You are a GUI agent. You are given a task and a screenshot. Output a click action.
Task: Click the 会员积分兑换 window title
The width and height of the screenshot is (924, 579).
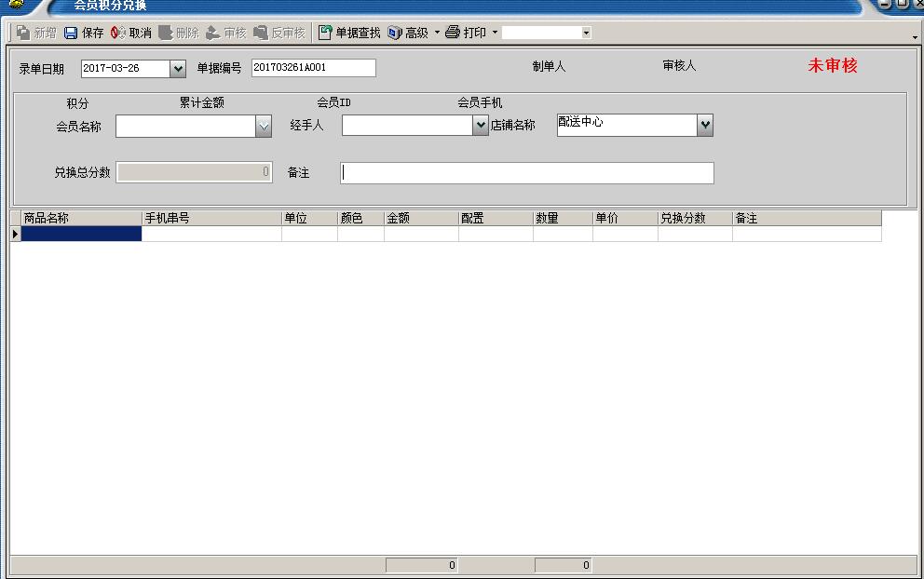point(110,6)
